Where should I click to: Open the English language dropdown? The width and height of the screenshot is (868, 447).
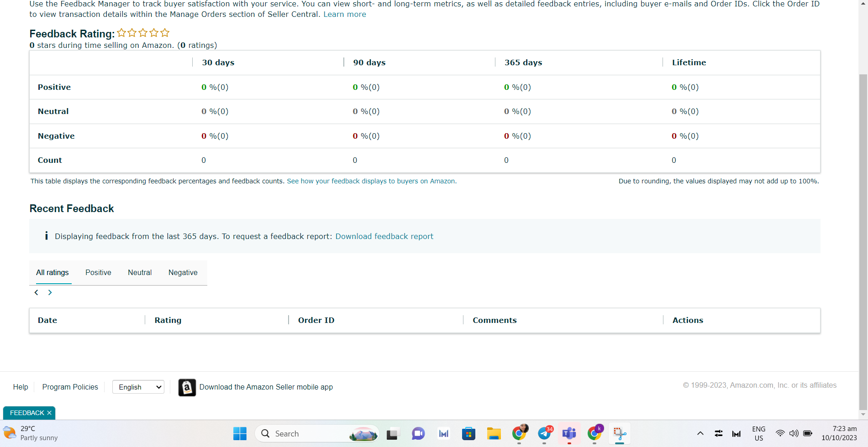(x=138, y=387)
